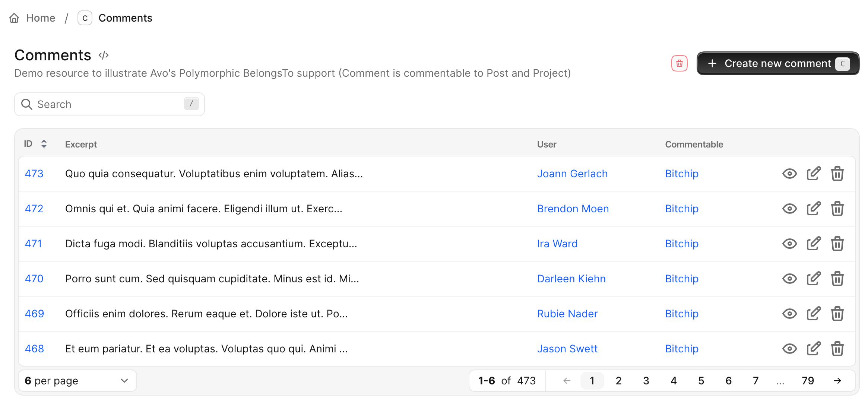Click the Commentable column header
The width and height of the screenshot is (868, 406).
point(694,144)
